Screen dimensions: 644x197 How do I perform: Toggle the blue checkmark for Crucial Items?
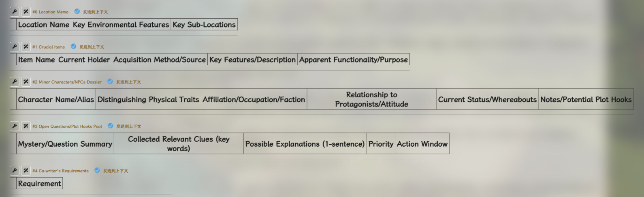(73, 46)
